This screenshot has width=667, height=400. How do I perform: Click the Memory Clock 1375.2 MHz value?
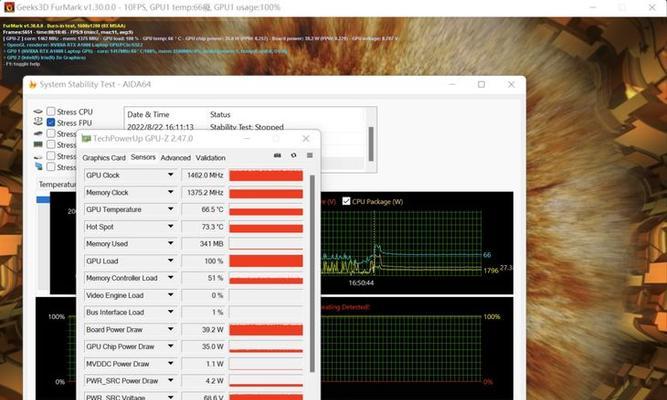(203, 193)
